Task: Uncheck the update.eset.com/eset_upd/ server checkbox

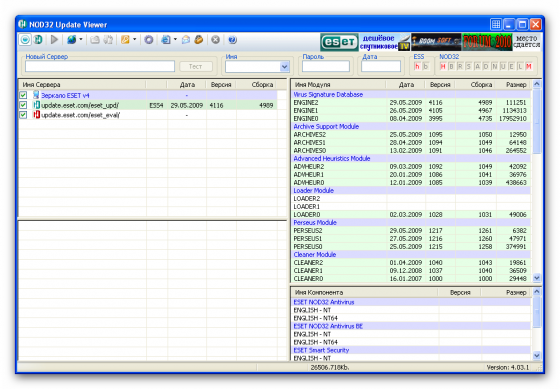Action: pos(23,105)
